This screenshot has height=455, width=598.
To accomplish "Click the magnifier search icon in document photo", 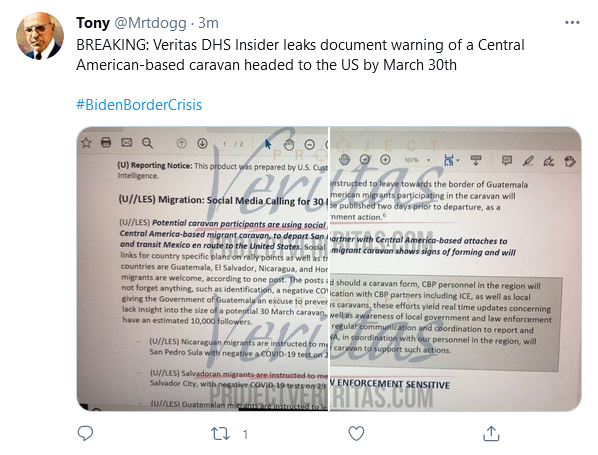I will [x=147, y=143].
